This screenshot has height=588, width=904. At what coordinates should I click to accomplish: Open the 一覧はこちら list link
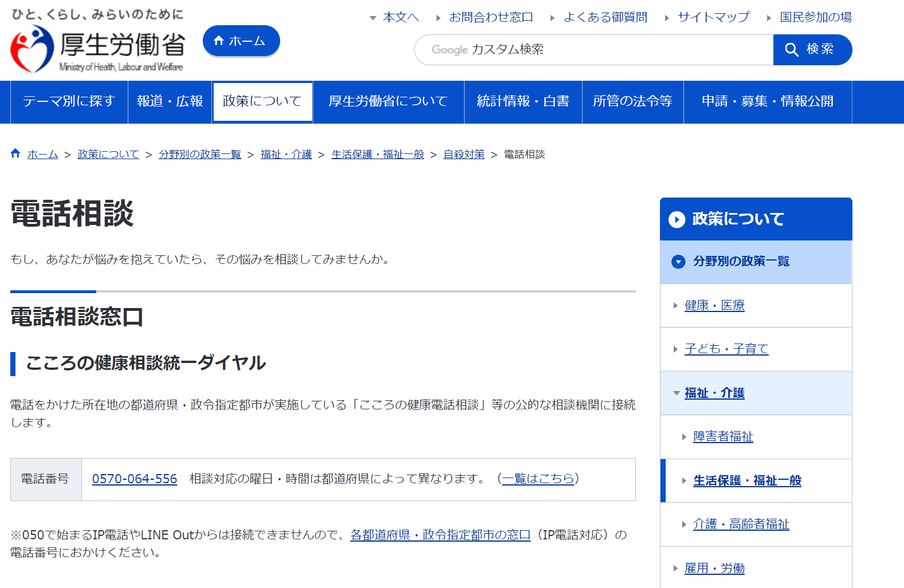tap(538, 479)
